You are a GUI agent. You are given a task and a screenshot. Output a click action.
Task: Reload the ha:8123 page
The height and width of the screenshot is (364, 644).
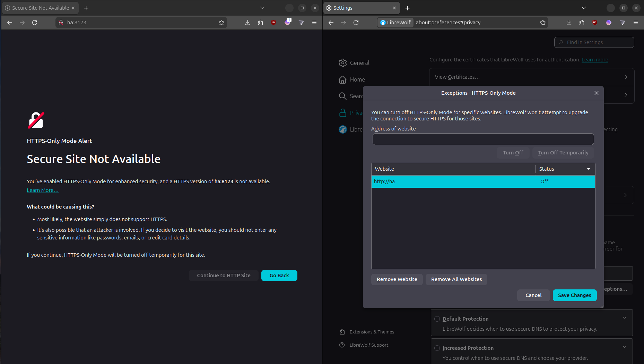(35, 23)
